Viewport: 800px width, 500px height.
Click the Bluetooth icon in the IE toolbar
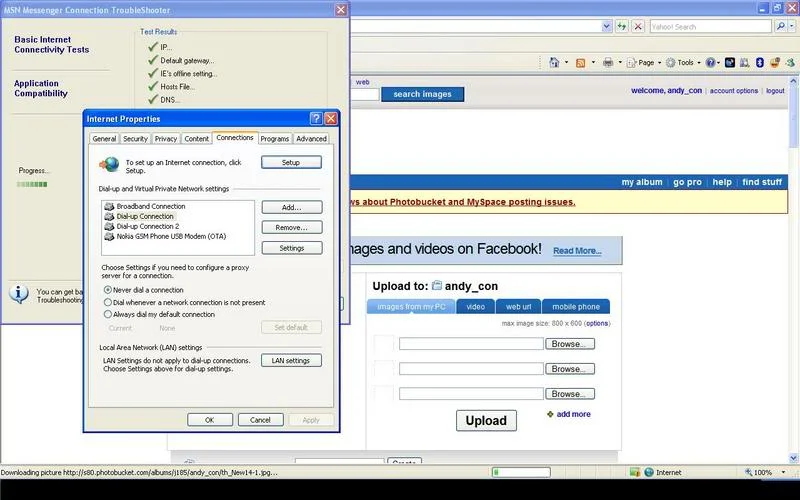pyautogui.click(x=760, y=63)
